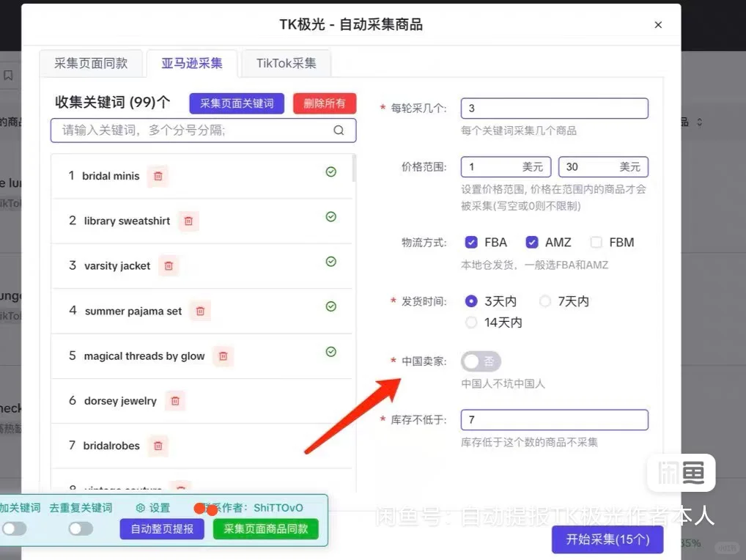Viewport: 746px width, 560px height.
Task: Delete the 'summer pajama set' keyword
Action: coord(200,312)
